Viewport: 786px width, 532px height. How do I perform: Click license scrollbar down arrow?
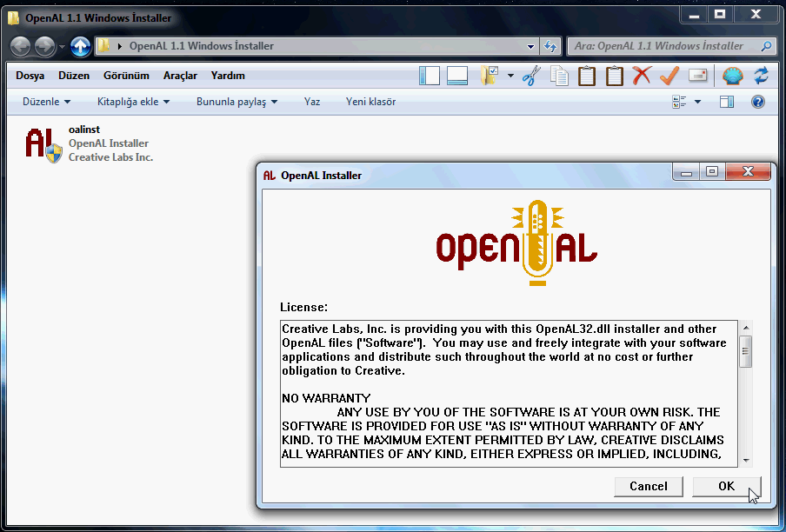(746, 461)
